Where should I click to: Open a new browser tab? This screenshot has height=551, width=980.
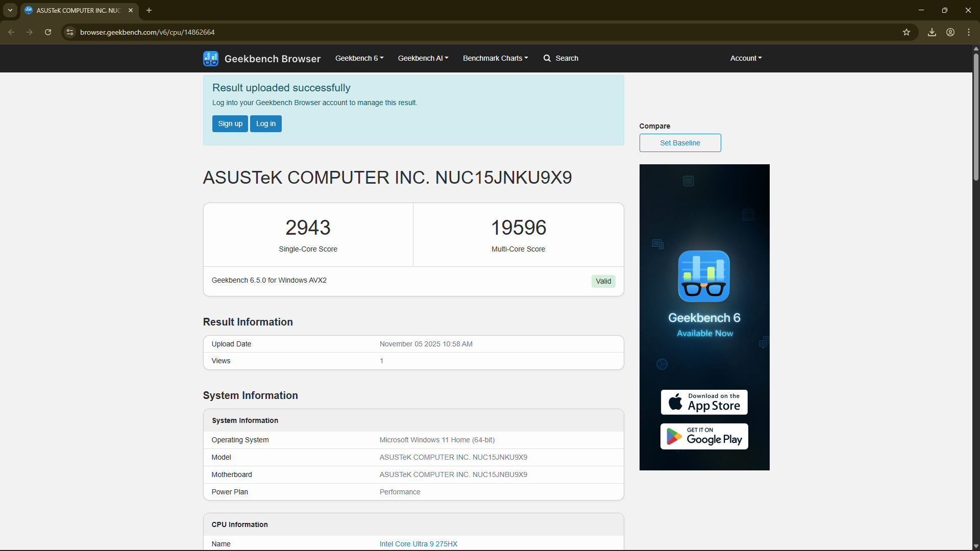tap(149, 10)
